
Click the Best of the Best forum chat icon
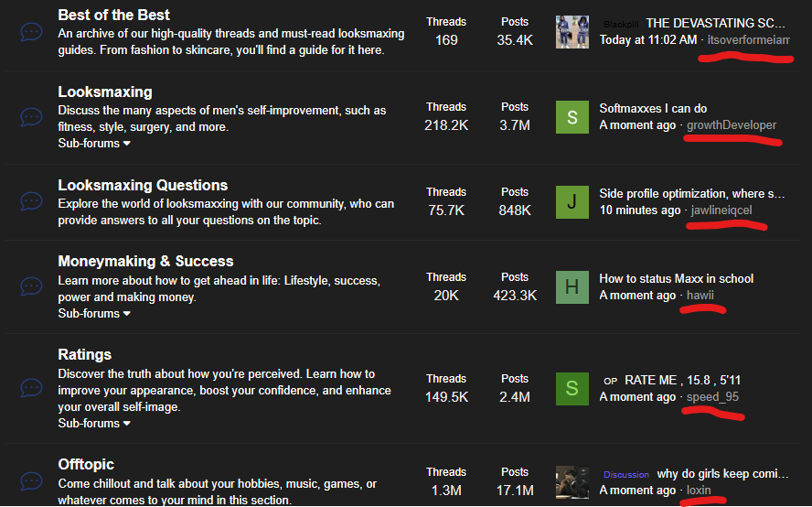[x=31, y=32]
